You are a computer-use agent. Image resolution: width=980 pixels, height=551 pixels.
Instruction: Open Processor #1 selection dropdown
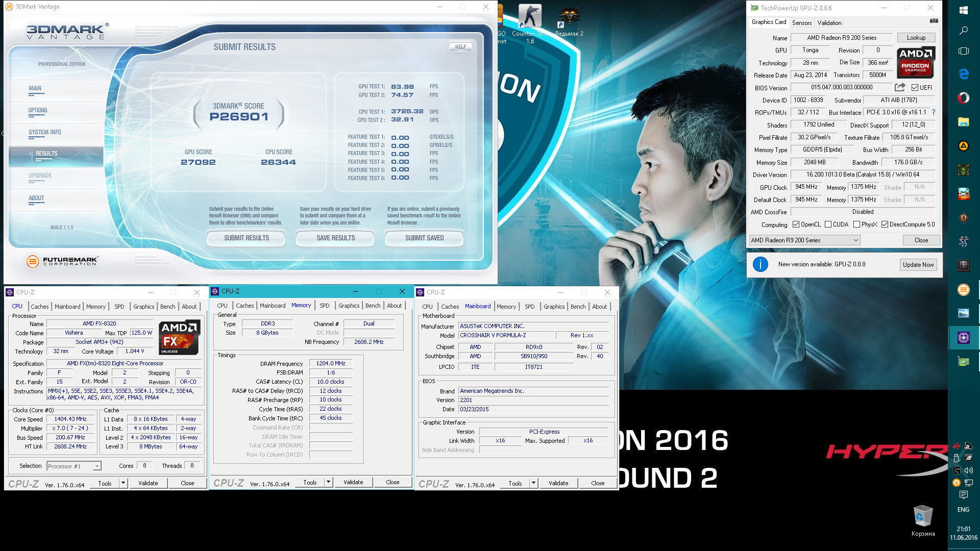74,466
